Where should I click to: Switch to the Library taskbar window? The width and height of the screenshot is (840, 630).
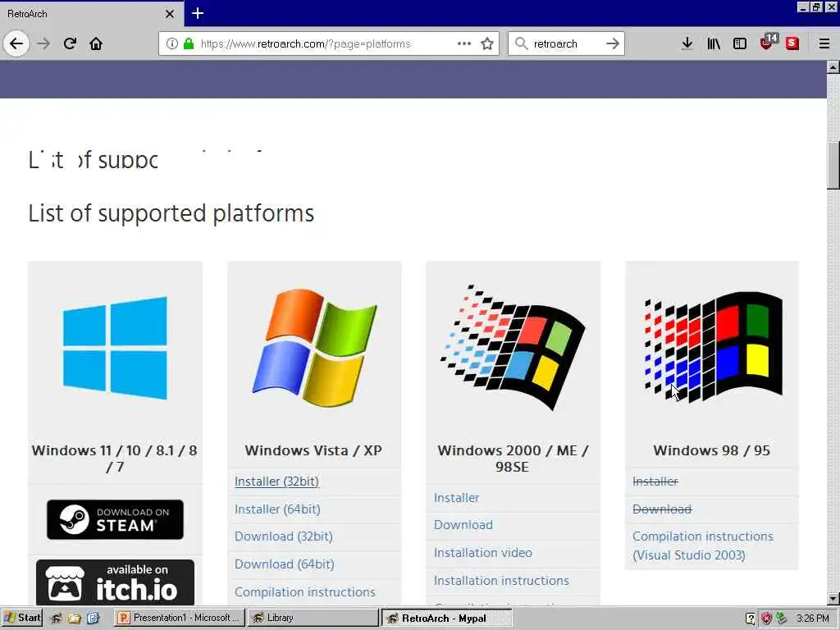(x=313, y=618)
